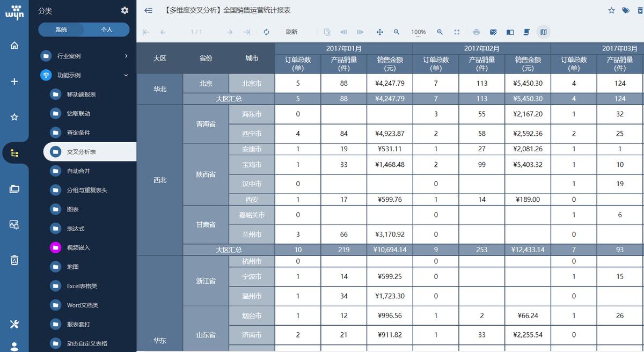Open the 100% zoom level dropdown
644x352 pixels.
tap(418, 32)
